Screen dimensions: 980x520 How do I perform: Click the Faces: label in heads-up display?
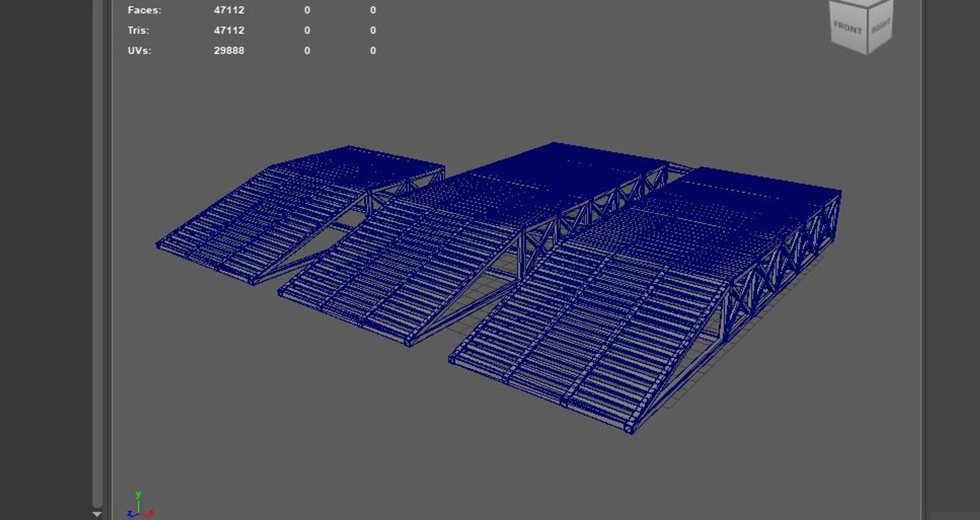[144, 10]
